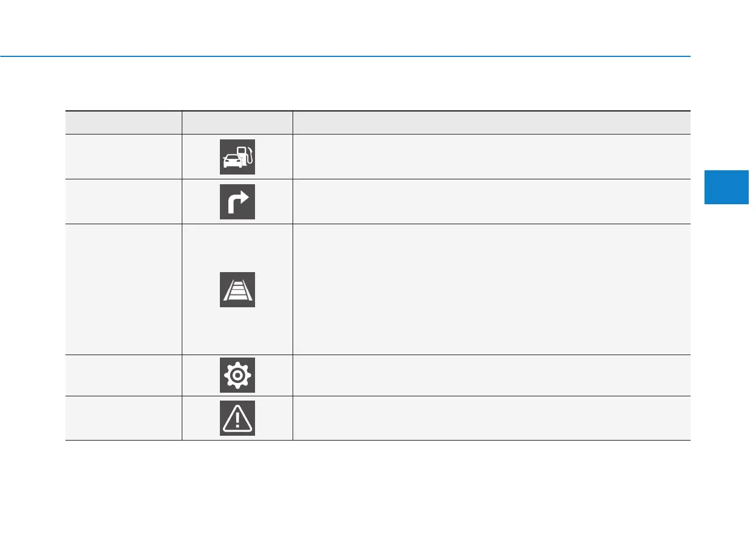The image size is (756, 543).
Task: Click description cell for fuel station icon
Action: click(491, 156)
